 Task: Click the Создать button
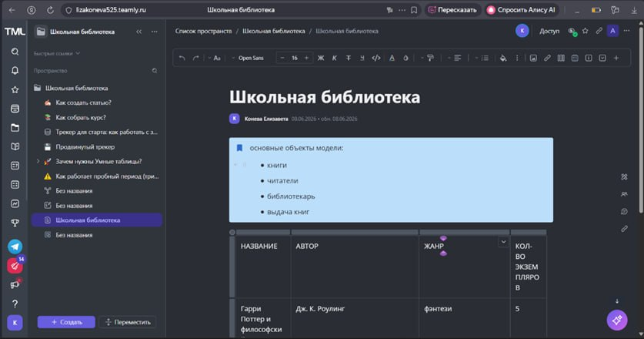tap(66, 322)
